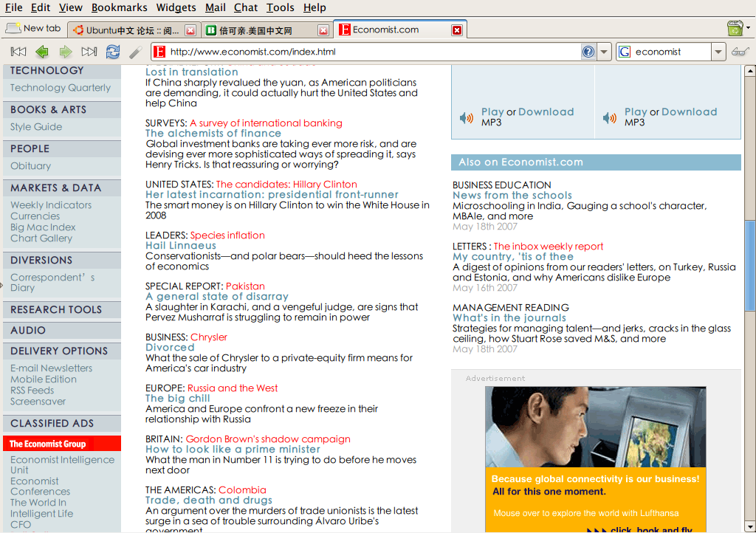Click the Google search engine icon
The width and height of the screenshot is (756, 533).
point(625,52)
